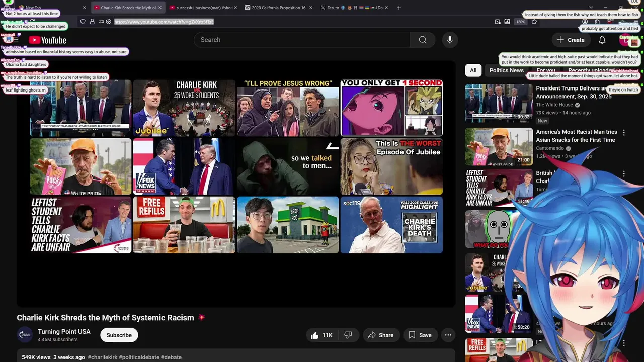Switch to successful business(man) shorts tab

(204, 8)
